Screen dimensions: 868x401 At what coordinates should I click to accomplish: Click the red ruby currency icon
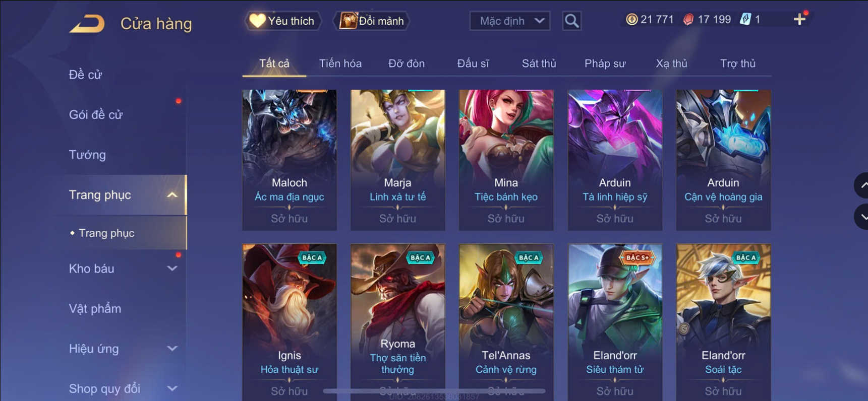[688, 20]
